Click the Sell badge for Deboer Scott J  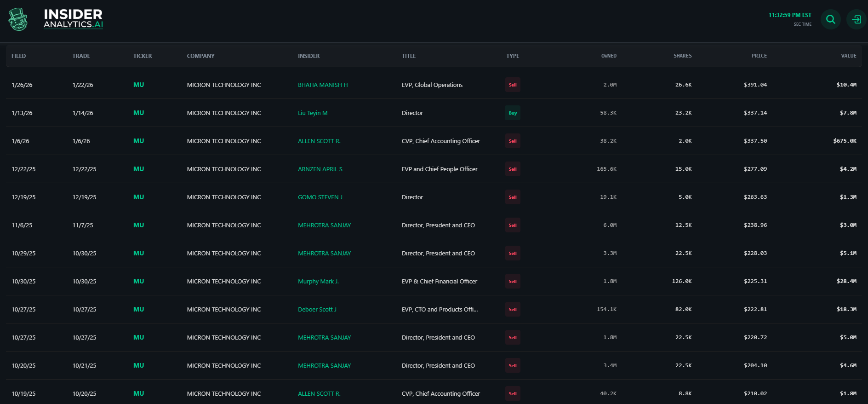tap(513, 309)
